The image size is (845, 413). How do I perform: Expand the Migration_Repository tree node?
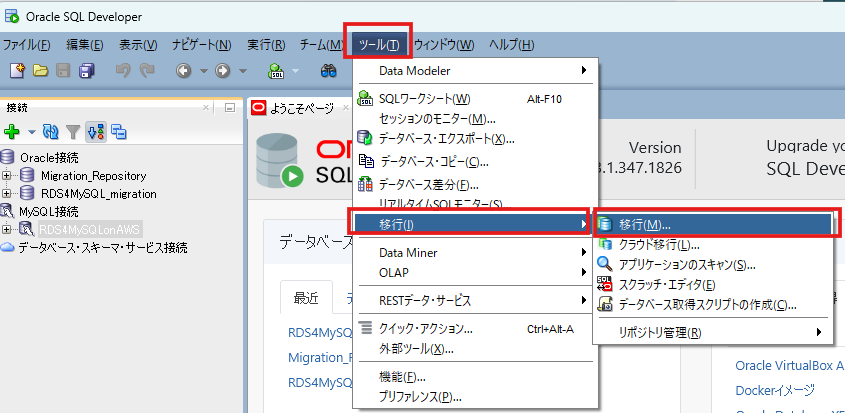(6, 176)
